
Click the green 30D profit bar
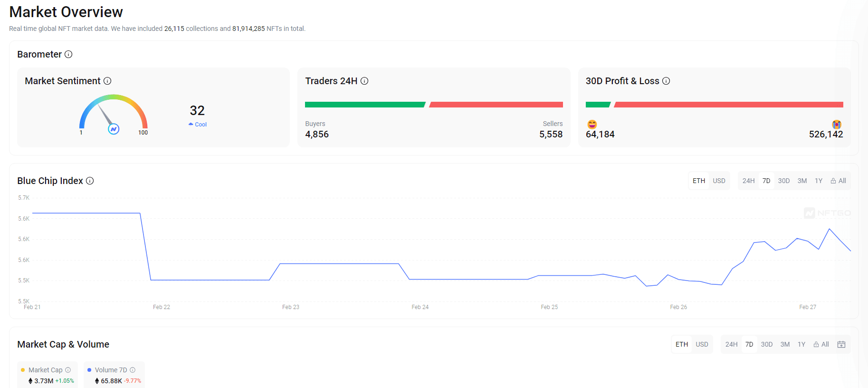click(x=598, y=105)
